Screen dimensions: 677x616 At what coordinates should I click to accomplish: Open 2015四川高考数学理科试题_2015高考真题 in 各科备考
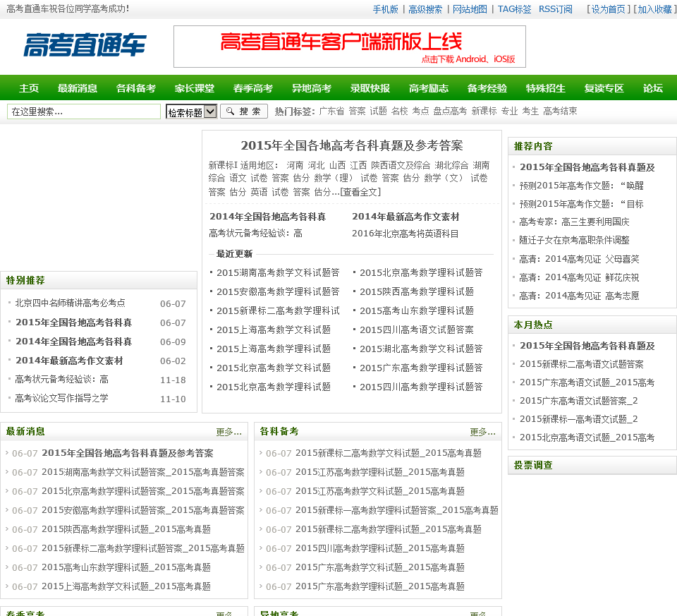[x=380, y=548]
